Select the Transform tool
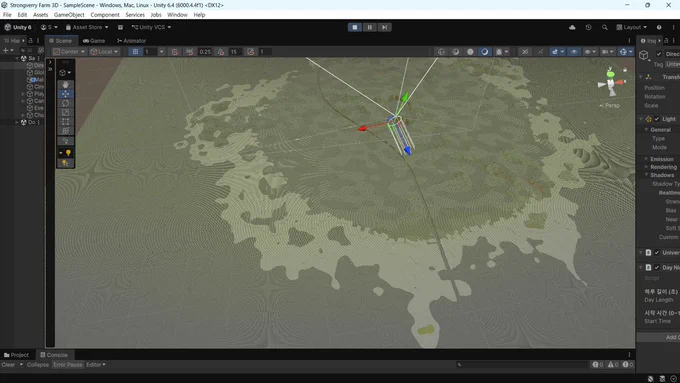Screen dimensions: 680x383 pyautogui.click(x=65, y=131)
